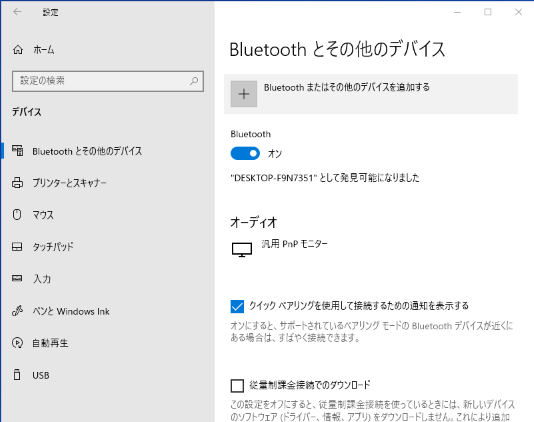Uncheck the クイック ペアリング notification checkbox
The image size is (534, 422).
[x=237, y=306]
